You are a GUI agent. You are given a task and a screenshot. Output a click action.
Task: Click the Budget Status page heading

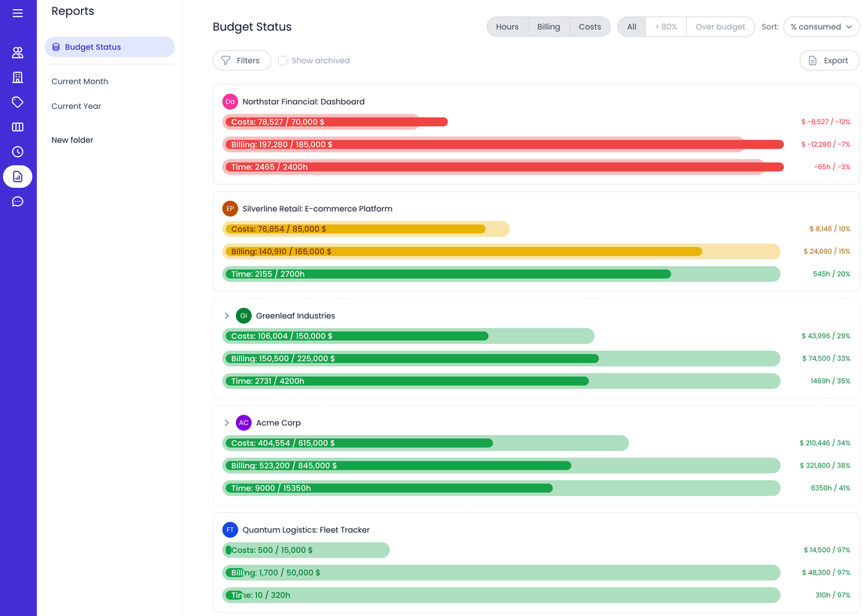(252, 27)
